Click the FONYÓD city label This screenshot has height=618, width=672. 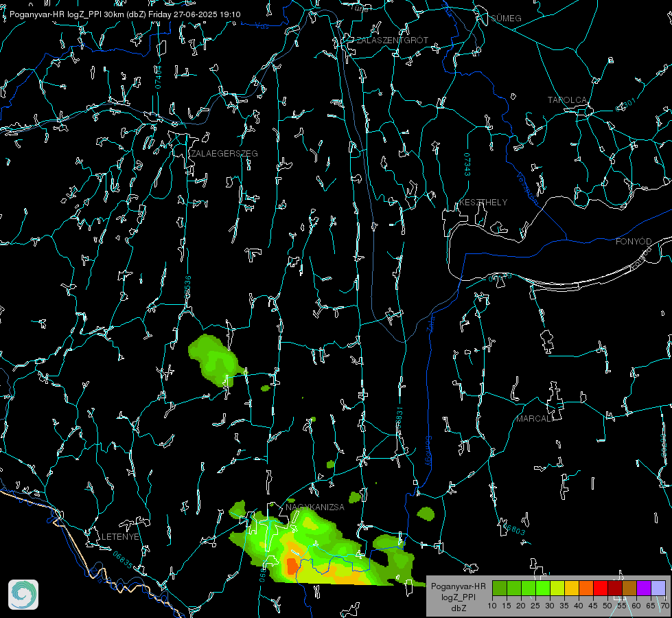[634, 242]
